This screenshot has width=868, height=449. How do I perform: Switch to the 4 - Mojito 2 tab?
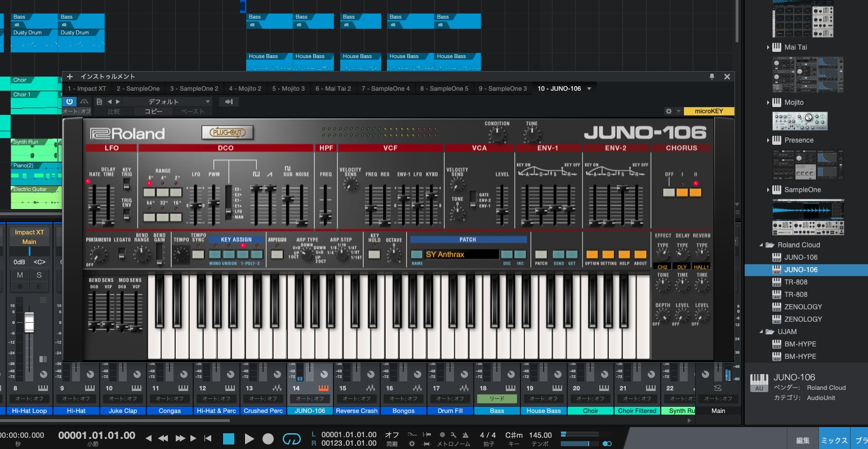(245, 88)
